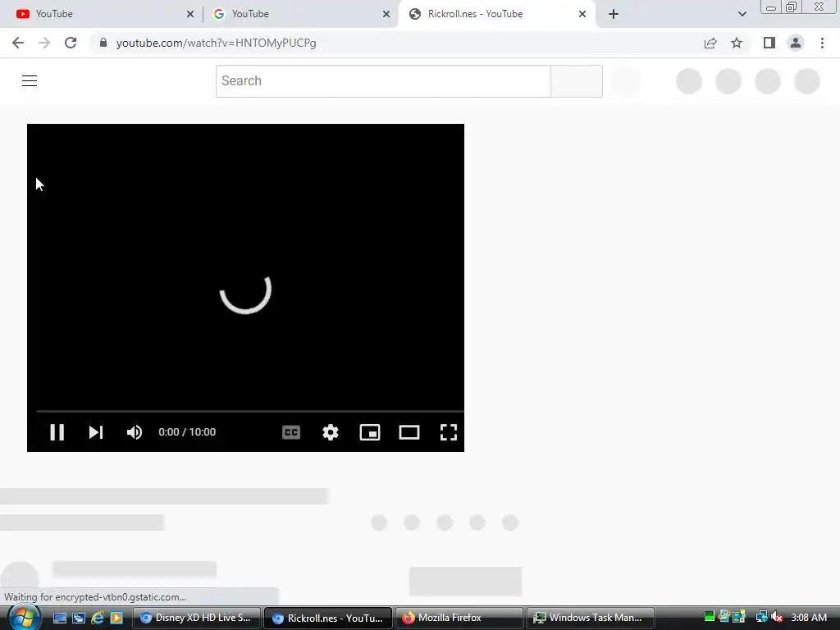
Task: Go forward in browser history
Action: (x=44, y=43)
